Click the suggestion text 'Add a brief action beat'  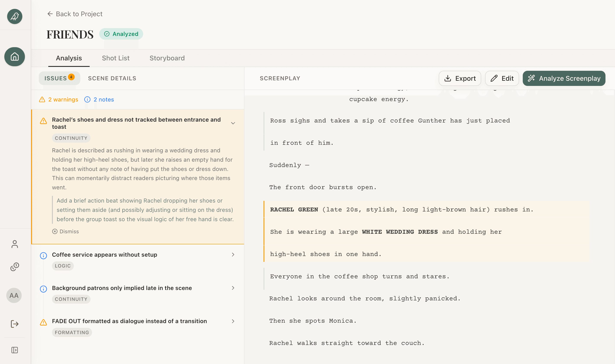[145, 210]
